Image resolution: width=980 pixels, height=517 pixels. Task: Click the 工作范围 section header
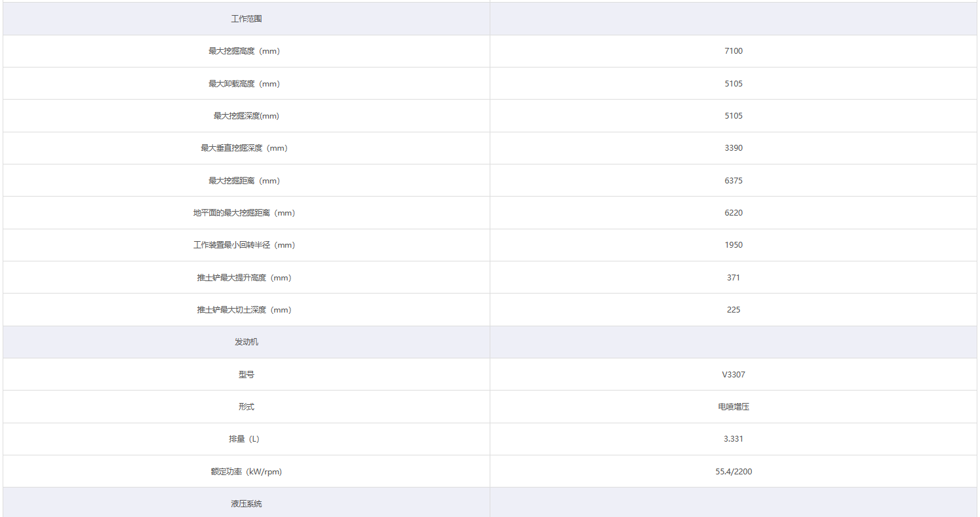pos(246,19)
